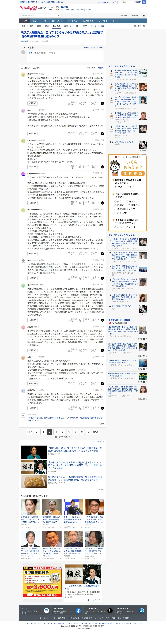Click 共感した smiley on gor comment
The height and width of the screenshot is (644, 166).
pyautogui.click(x=69, y=134)
